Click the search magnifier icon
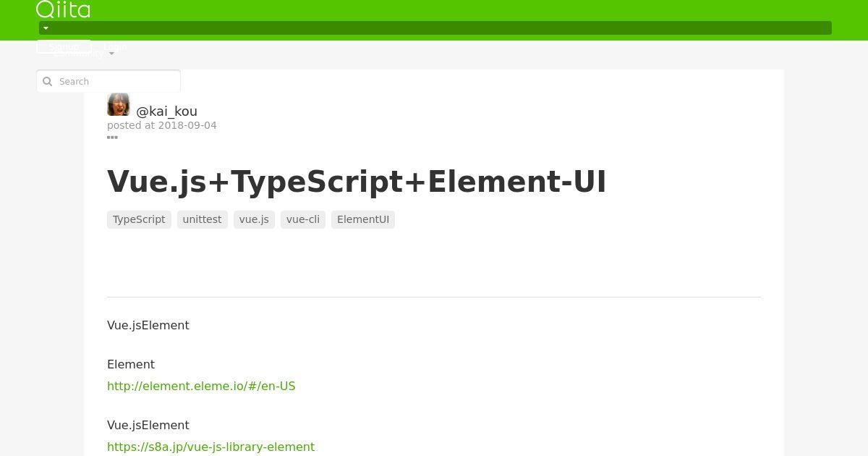The width and height of the screenshot is (868, 456). [48, 82]
